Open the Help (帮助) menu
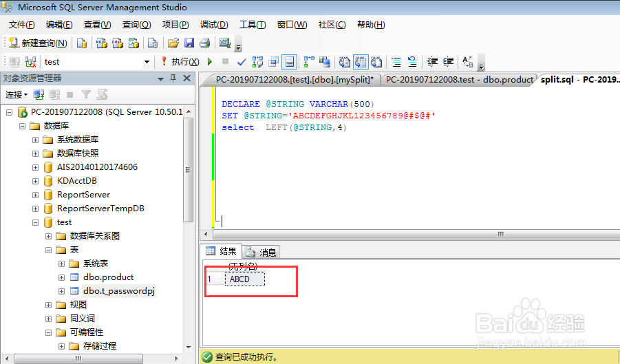 point(371,25)
